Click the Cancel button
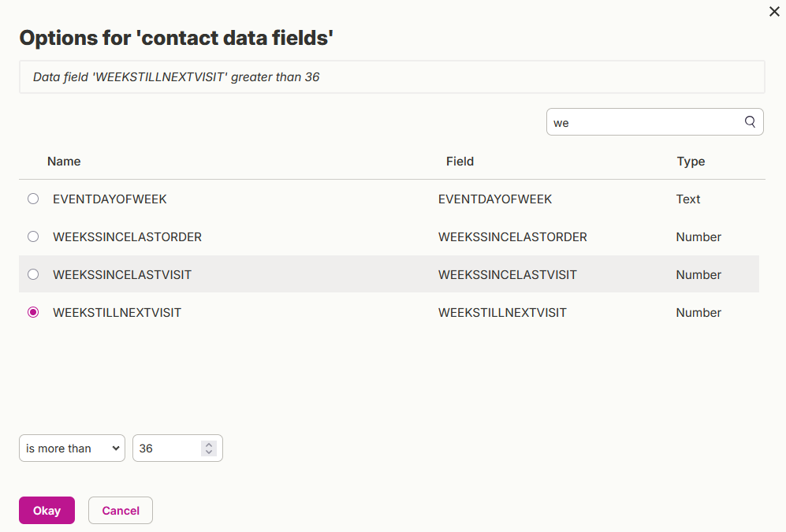 pos(121,511)
